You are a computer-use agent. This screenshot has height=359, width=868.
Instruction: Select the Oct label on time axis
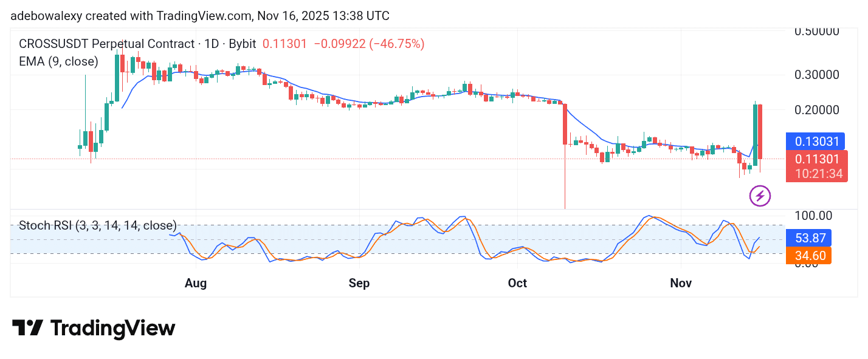tap(517, 283)
